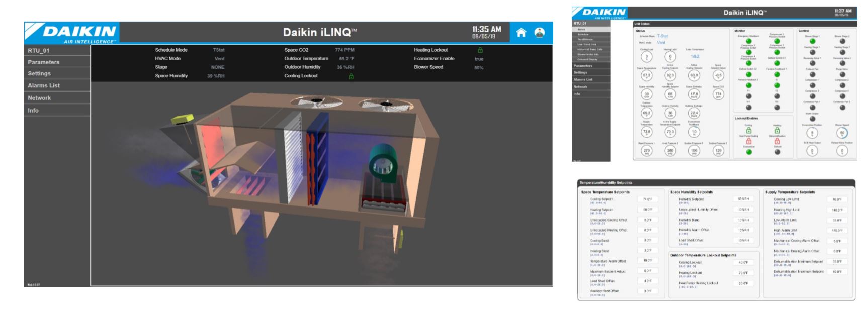Edit the Humidity Setpoint value field
868x310 pixels.
click(743, 199)
